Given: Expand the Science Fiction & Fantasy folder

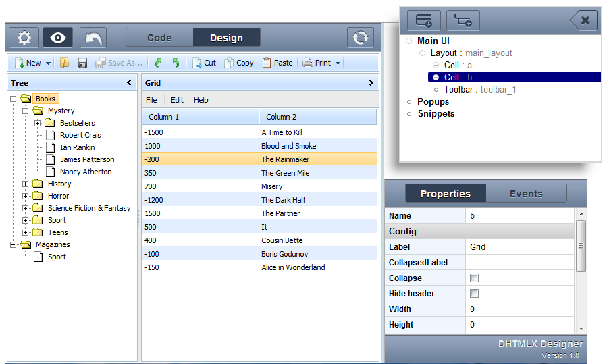Looking at the screenshot, I should [26, 208].
